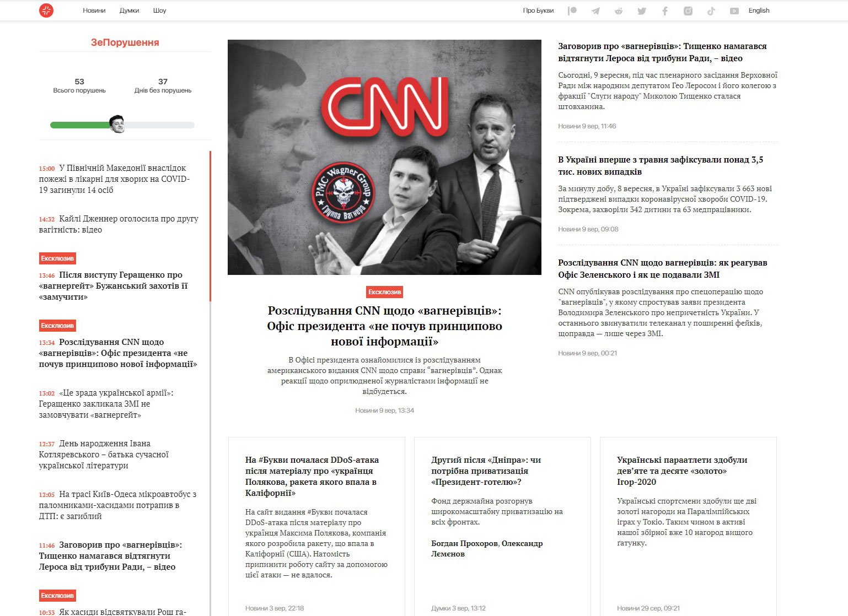Viewport: 848px width, 616px height.
Task: Open Як хасиди відсвяткували Рош story
Action: [x=112, y=612]
